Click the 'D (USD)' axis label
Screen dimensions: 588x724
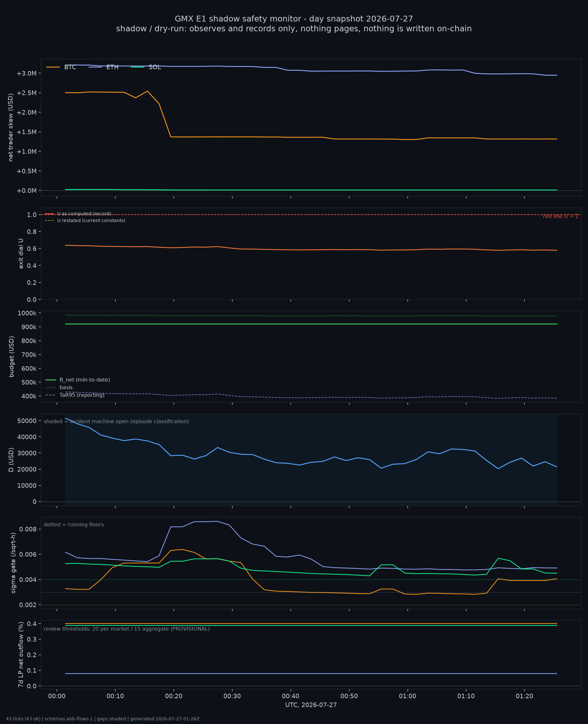pyautogui.click(x=12, y=460)
